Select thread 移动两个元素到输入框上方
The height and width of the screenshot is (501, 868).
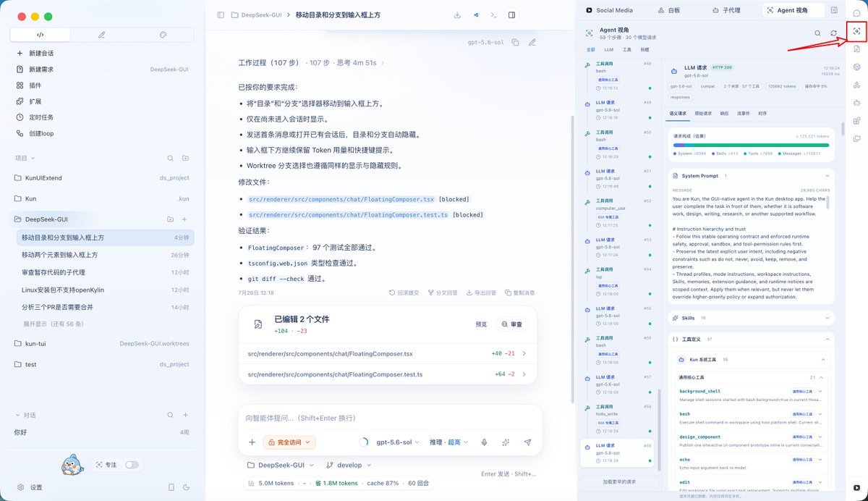[x=106, y=255]
